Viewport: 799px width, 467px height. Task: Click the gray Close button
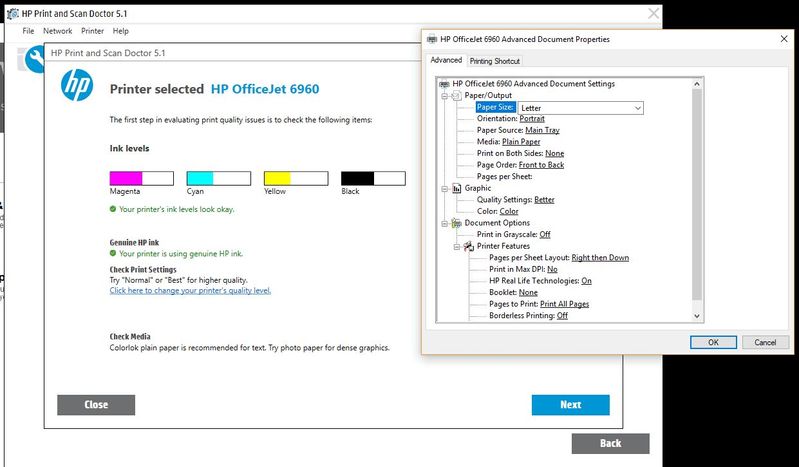coord(96,405)
